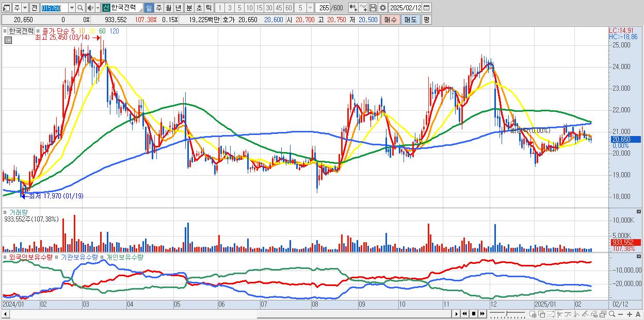
Task: Select the 월 monthly chart period
Action: click(x=168, y=8)
